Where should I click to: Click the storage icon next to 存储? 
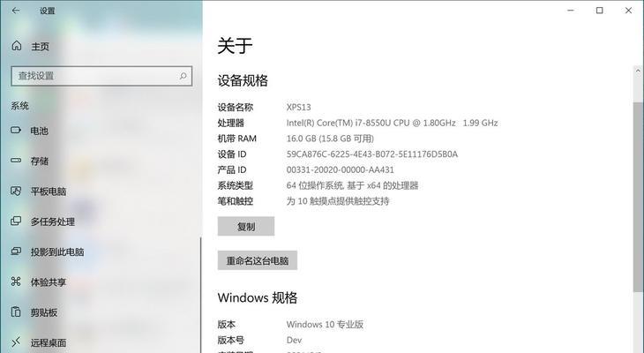[16, 161]
